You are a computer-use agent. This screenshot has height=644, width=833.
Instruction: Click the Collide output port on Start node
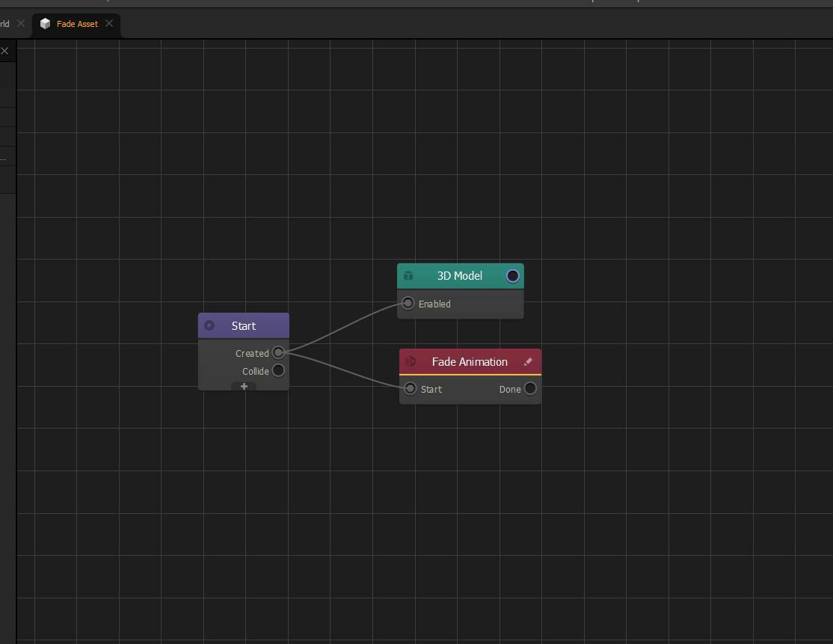(x=278, y=371)
